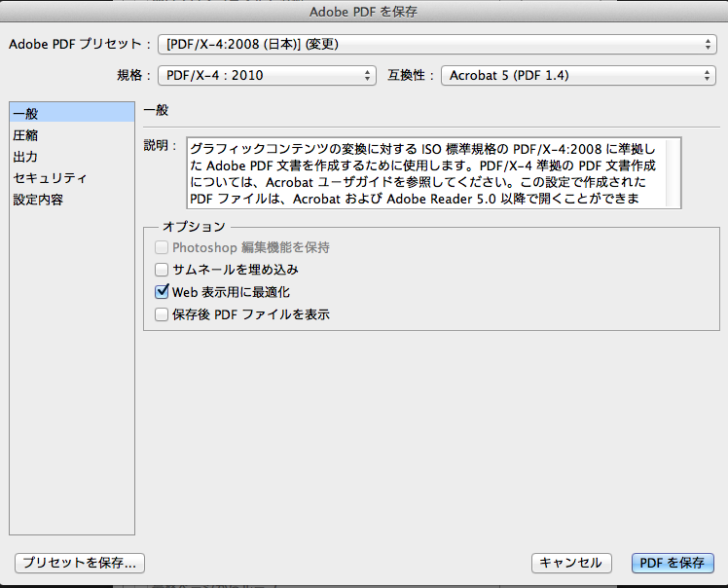The image size is (728, 588).
Task: Click the PDF を保存 button
Action: pos(673,563)
